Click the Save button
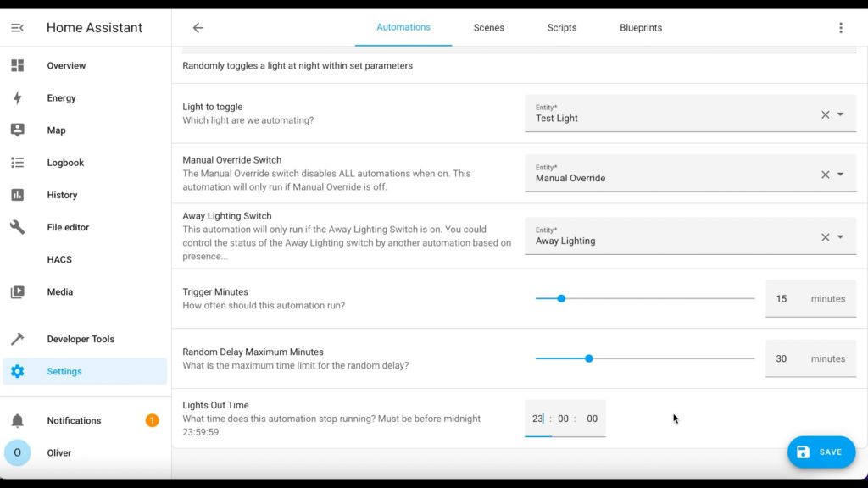The height and width of the screenshot is (488, 868). tap(821, 452)
